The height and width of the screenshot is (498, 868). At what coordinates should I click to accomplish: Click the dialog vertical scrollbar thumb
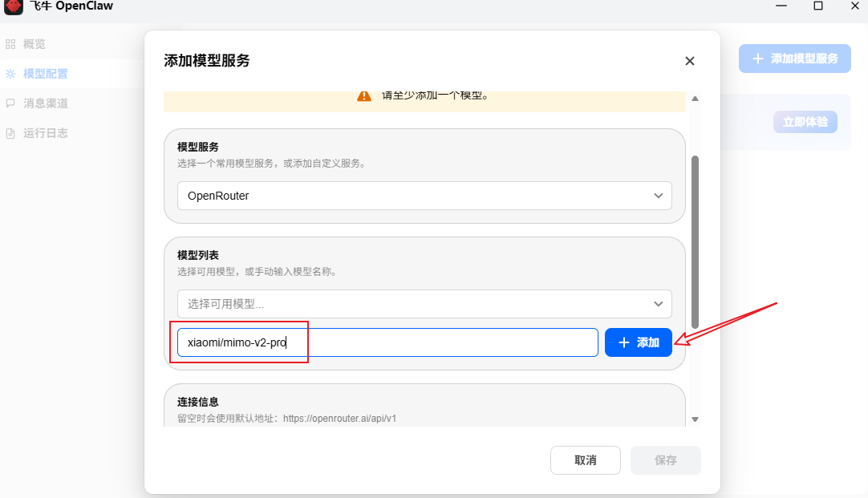(x=695, y=242)
